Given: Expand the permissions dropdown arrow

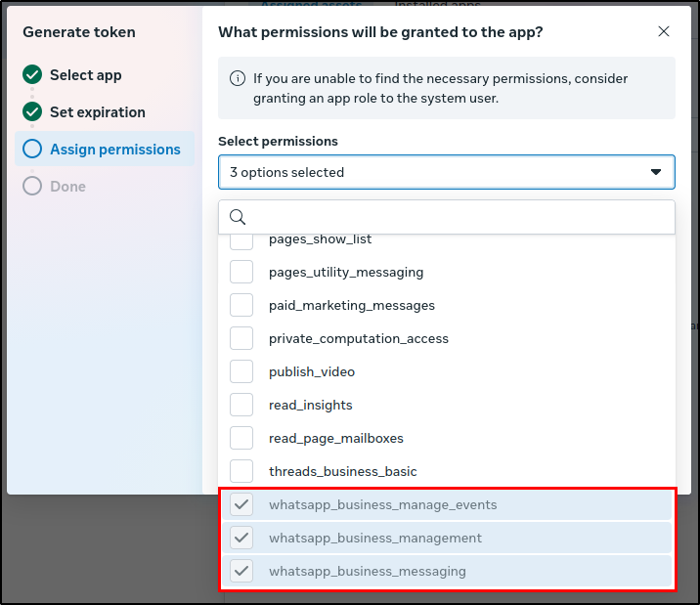Looking at the screenshot, I should [x=656, y=172].
